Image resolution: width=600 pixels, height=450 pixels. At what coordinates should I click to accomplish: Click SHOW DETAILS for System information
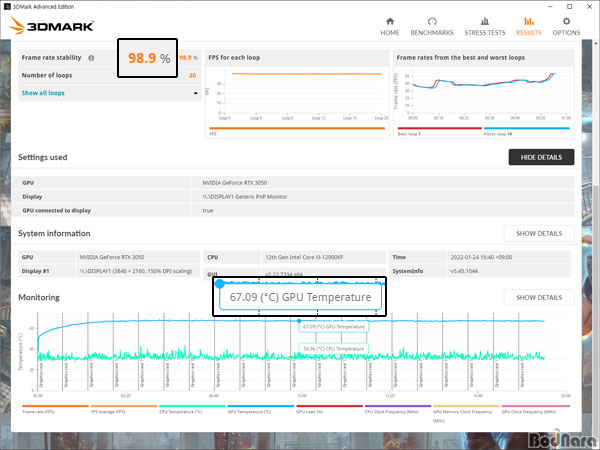539,233
